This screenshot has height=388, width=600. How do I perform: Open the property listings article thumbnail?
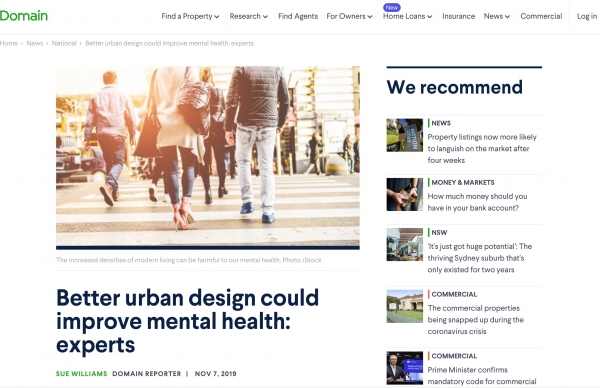pos(404,135)
